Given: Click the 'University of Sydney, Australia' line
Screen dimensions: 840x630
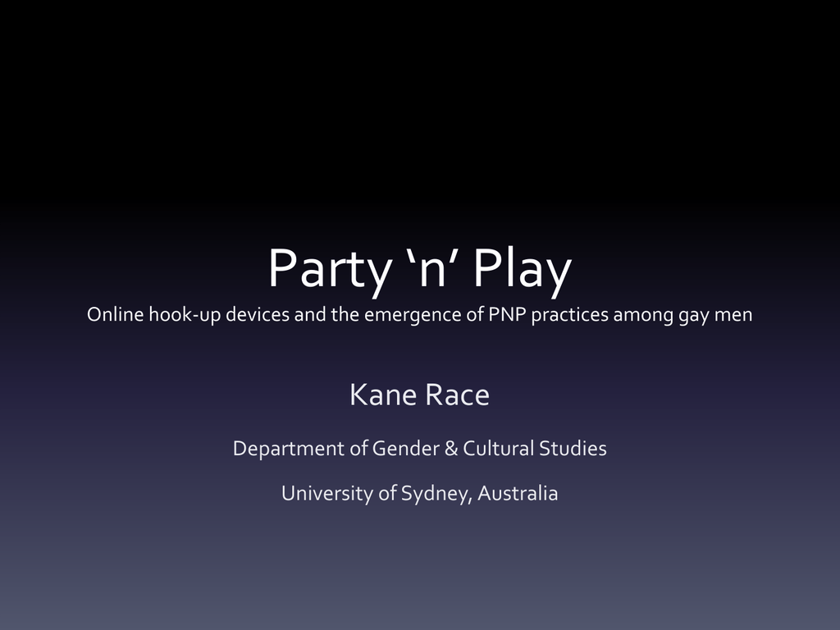Looking at the screenshot, I should [x=419, y=493].
